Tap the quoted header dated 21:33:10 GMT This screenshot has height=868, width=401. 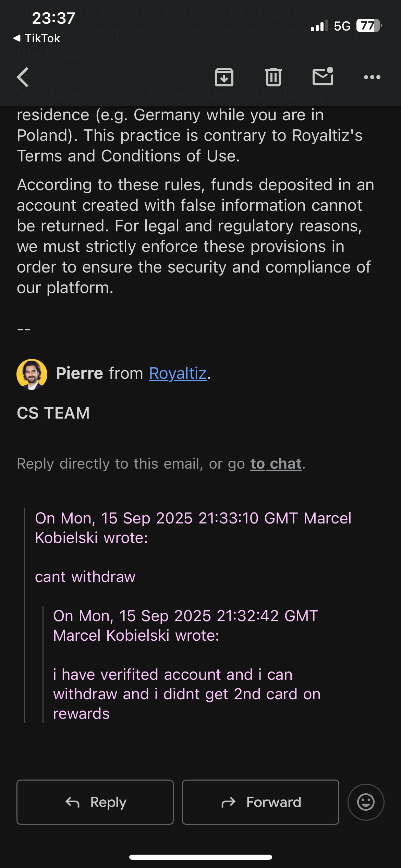(193, 528)
